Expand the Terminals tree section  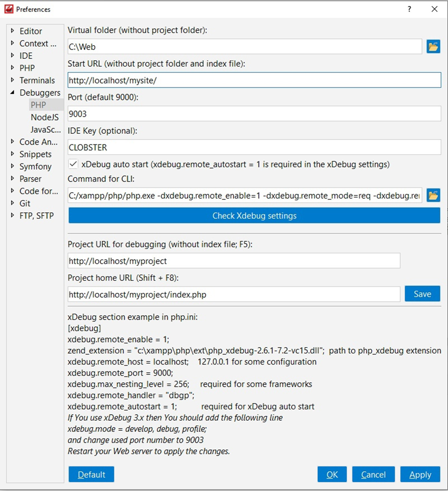coord(12,80)
